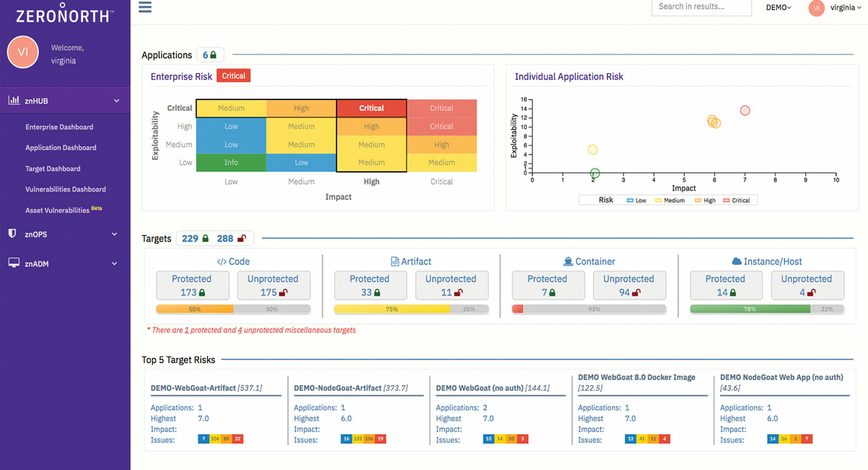Click the red unlocked icon beside 288 targets
Screen dimensions: 868x470
tap(242, 238)
